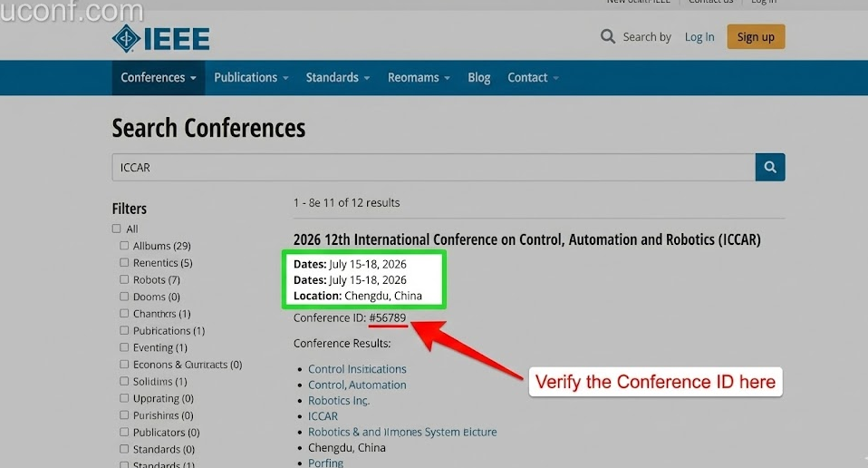The height and width of the screenshot is (468, 868).
Task: Tick the Robots (7) checkbox
Action: [124, 279]
